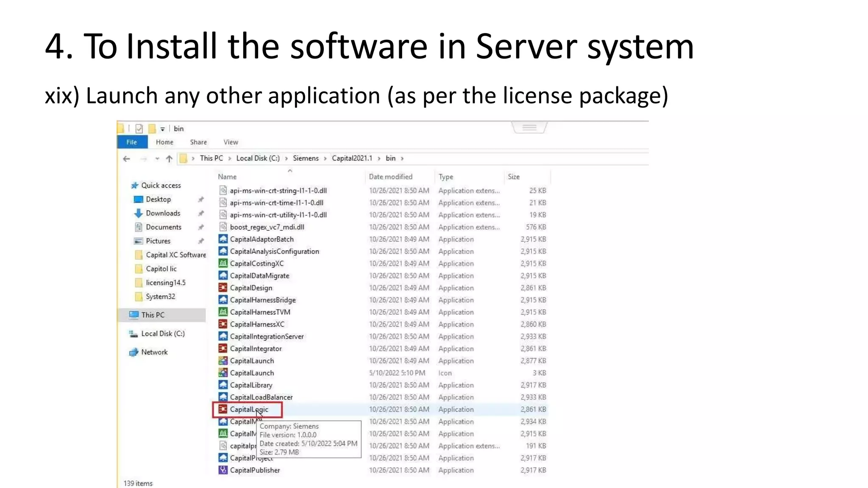The width and height of the screenshot is (868, 488).
Task: Click the CapitalCostingXC green icon
Action: pyautogui.click(x=223, y=263)
